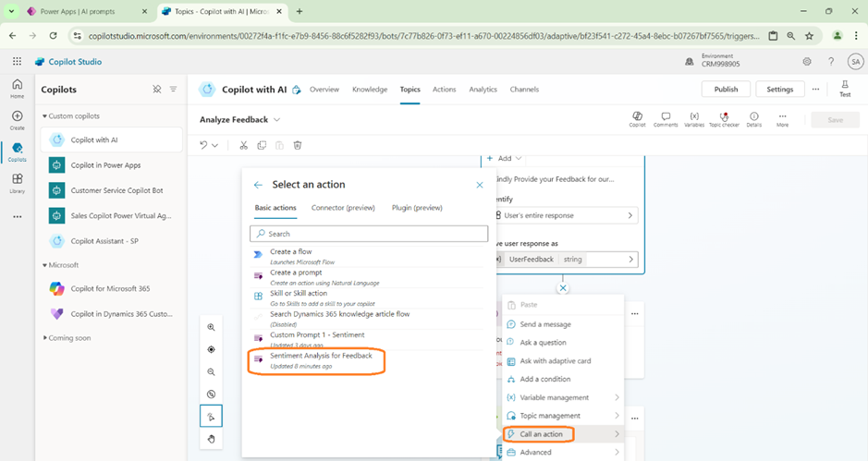Click the action Search input field
Viewport: 868px width, 461px height.
point(370,234)
